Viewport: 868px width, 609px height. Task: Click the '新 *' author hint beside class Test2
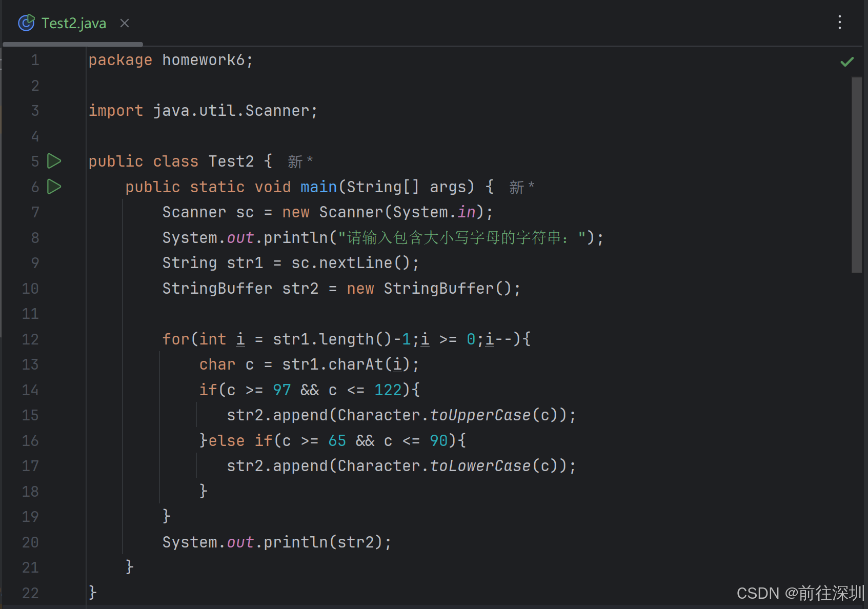pyautogui.click(x=300, y=161)
